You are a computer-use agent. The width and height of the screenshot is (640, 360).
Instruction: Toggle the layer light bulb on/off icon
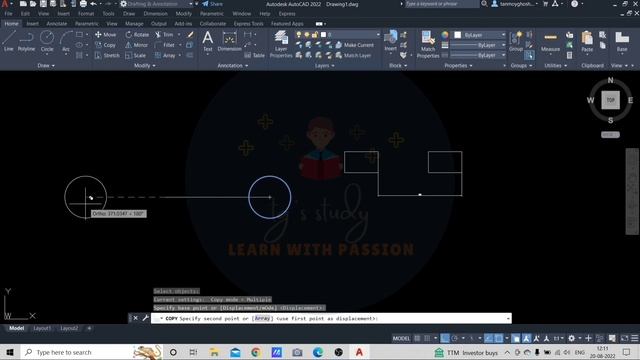pos(299,35)
